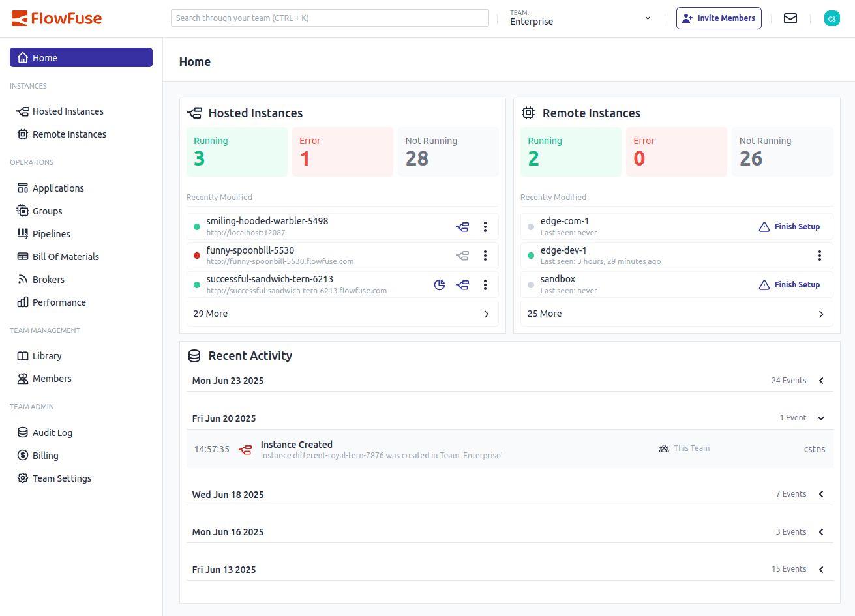Viewport: 855px width, 616px height.
Task: Click the FlowFuse logo
Action: tap(57, 18)
